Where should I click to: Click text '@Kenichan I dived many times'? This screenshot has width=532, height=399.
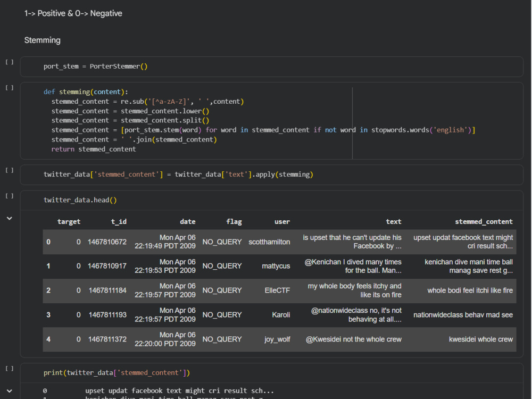pos(353,262)
